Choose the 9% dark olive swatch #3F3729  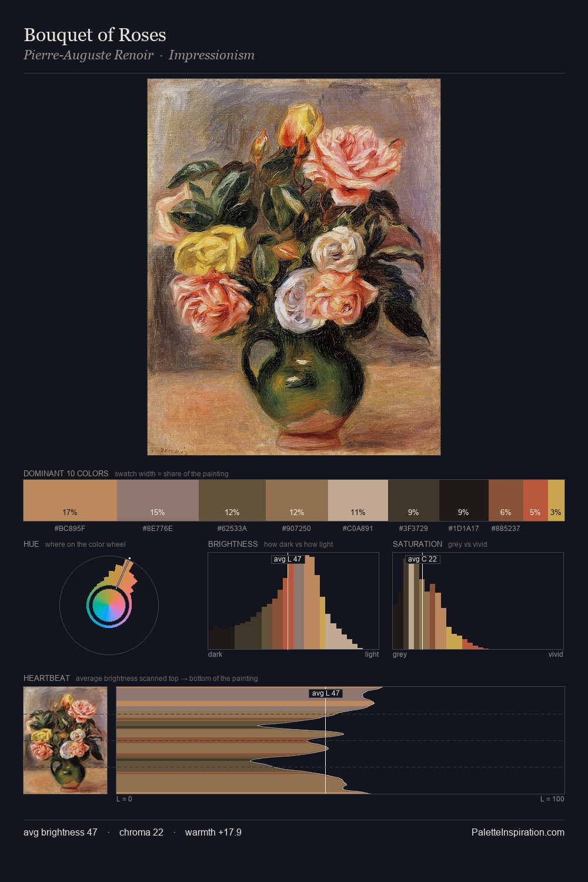pos(413,500)
